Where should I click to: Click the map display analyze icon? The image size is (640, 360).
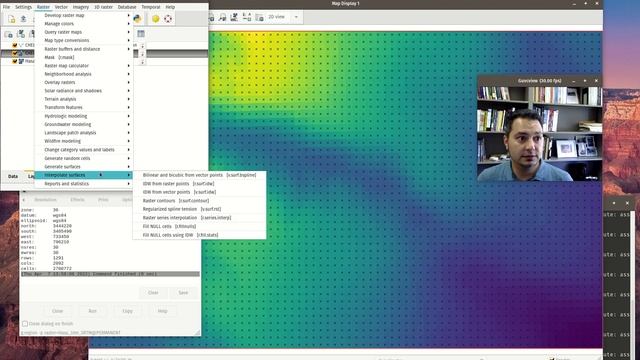211,17
